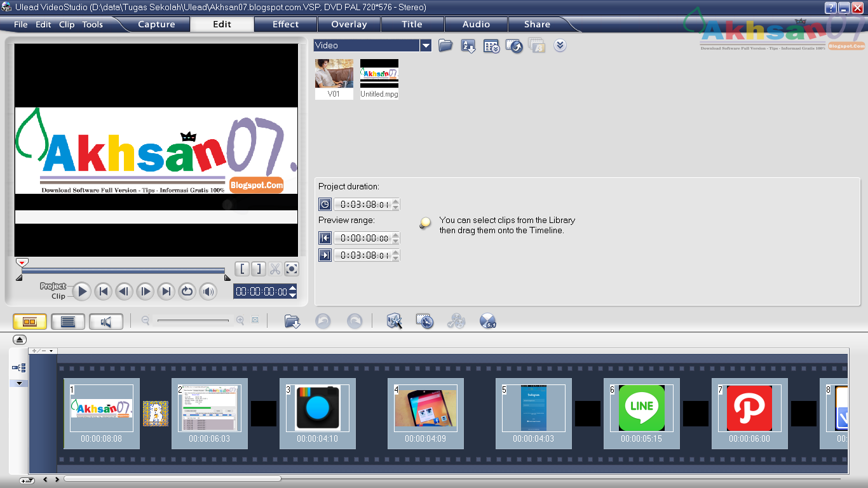Jump to Home start of project

coord(103,292)
